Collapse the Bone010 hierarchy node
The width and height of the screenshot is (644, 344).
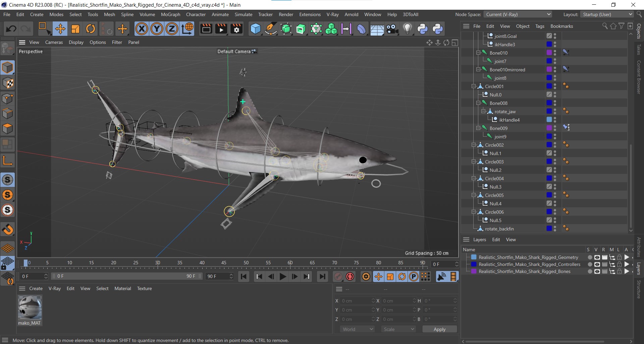pos(478,53)
